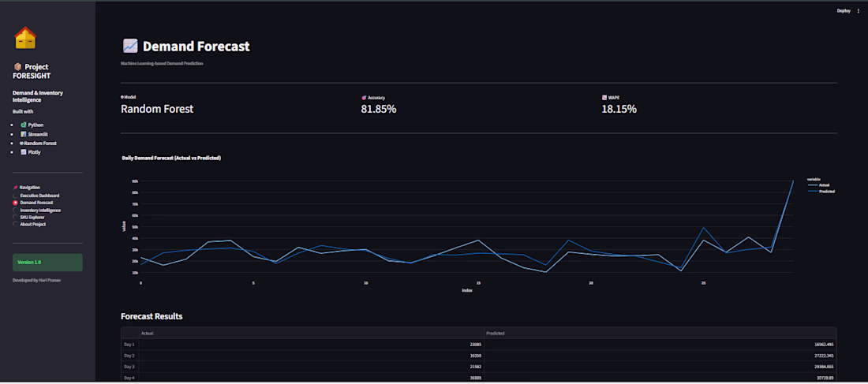Screen dimensions: 868x384
Task: Click the Actual value 21582 cell
Action: point(311,367)
